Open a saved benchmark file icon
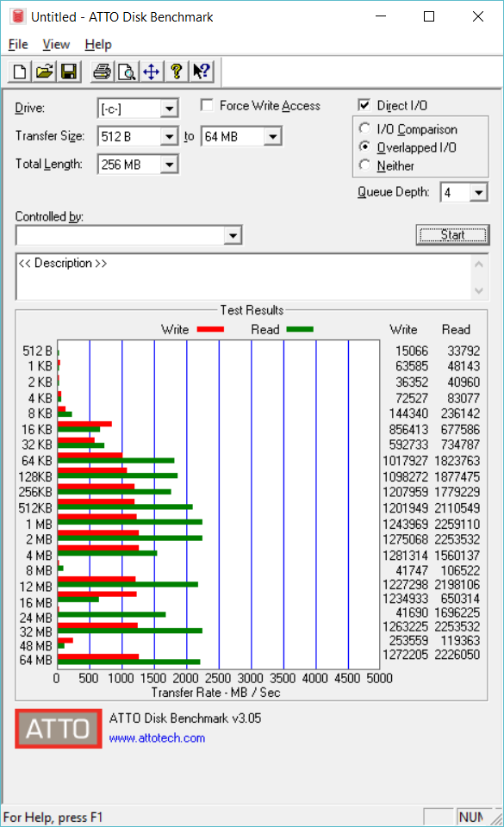 tap(45, 72)
